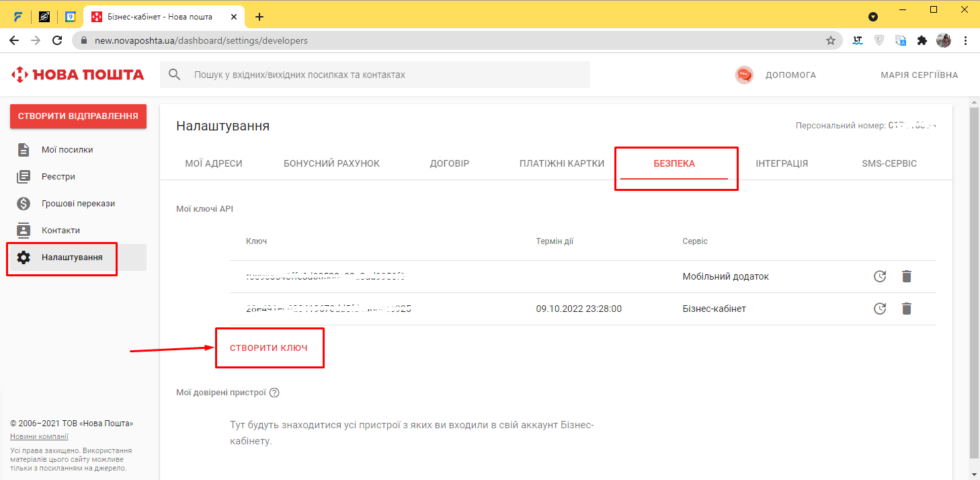Renew the Бізнес-кабінет API key

pos(879,309)
